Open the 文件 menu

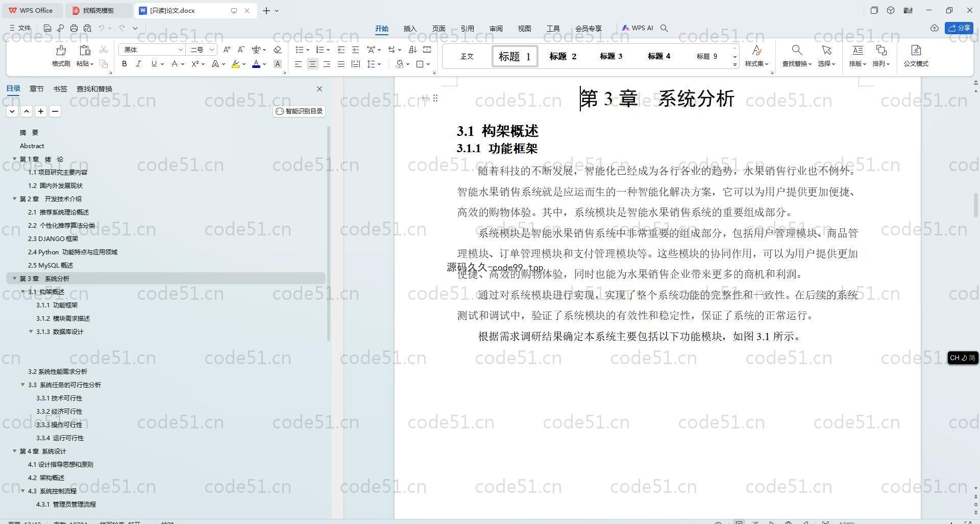[x=20, y=28]
